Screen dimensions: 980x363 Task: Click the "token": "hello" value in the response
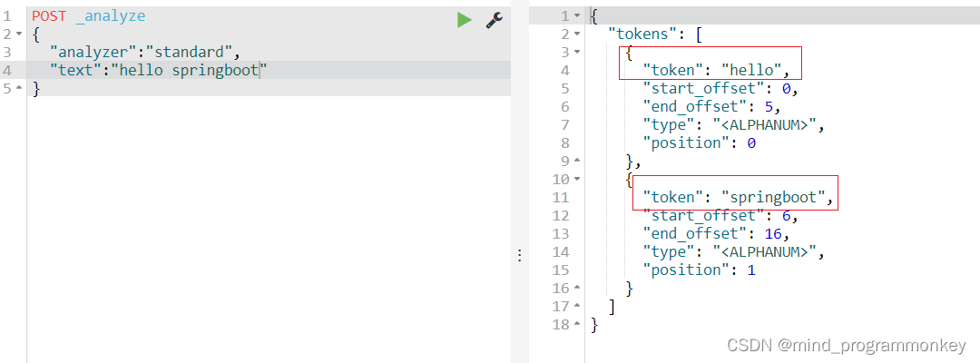coord(752,71)
